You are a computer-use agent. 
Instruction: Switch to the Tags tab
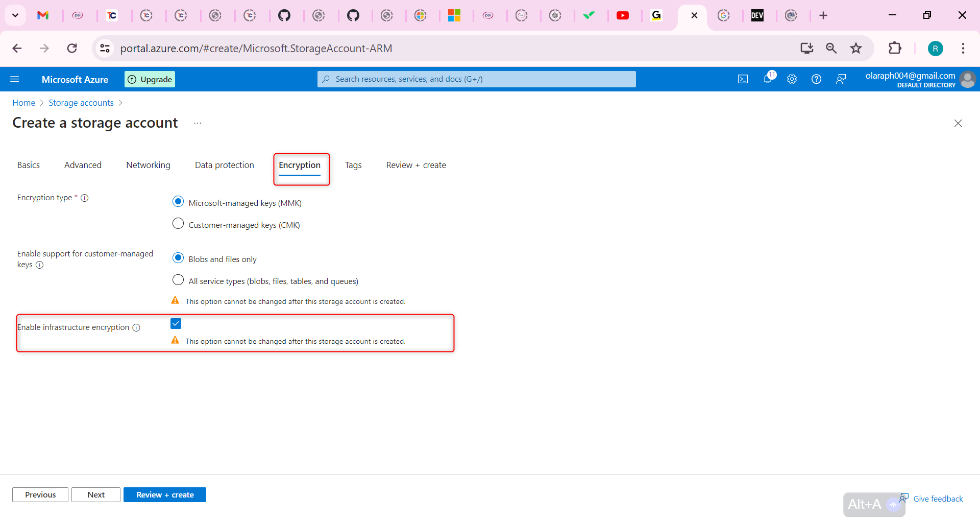[353, 165]
